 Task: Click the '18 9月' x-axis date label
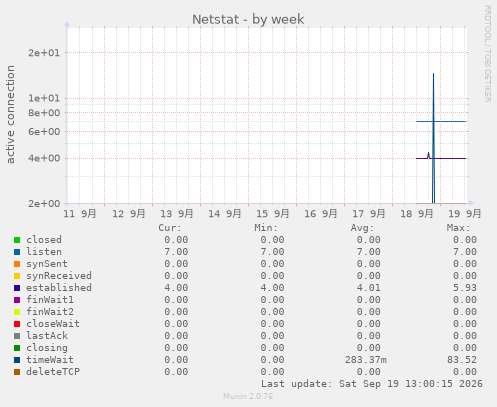pos(417,214)
